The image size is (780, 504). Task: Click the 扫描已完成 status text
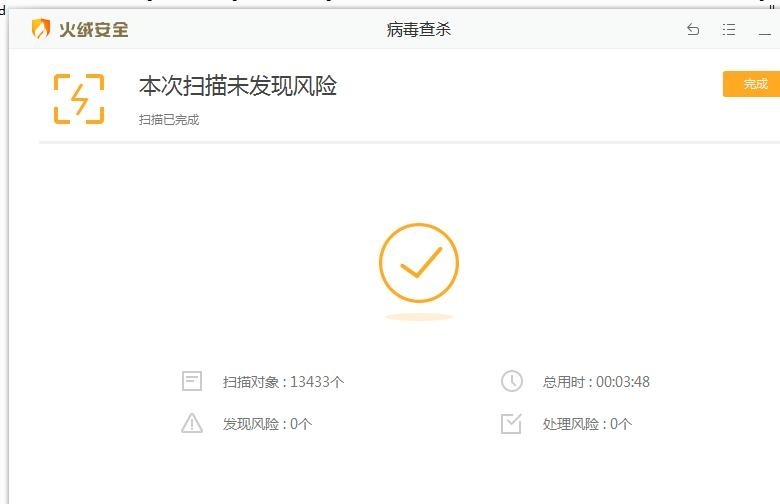pos(169,120)
